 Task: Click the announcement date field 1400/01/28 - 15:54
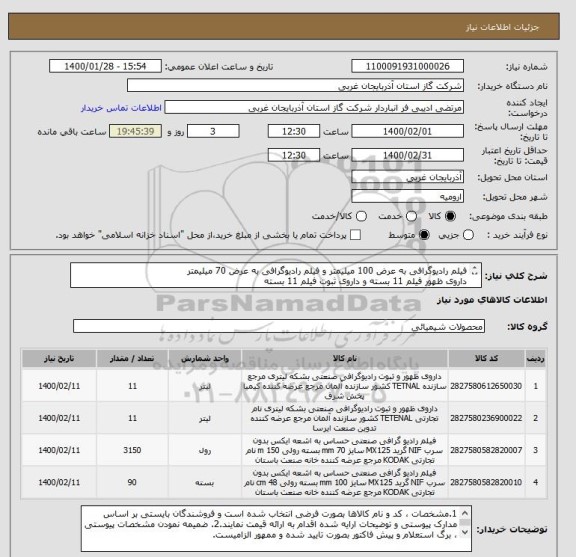tap(105, 67)
